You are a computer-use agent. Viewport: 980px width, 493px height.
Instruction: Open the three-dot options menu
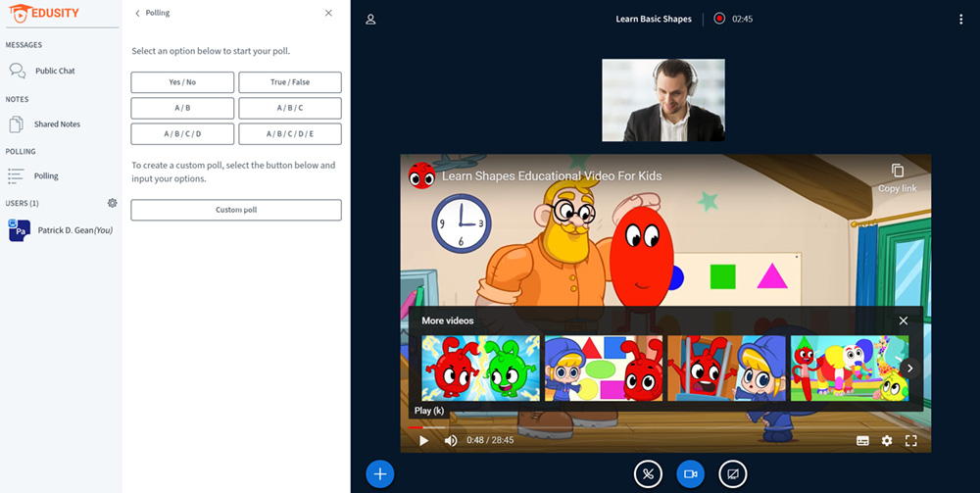coord(960,20)
